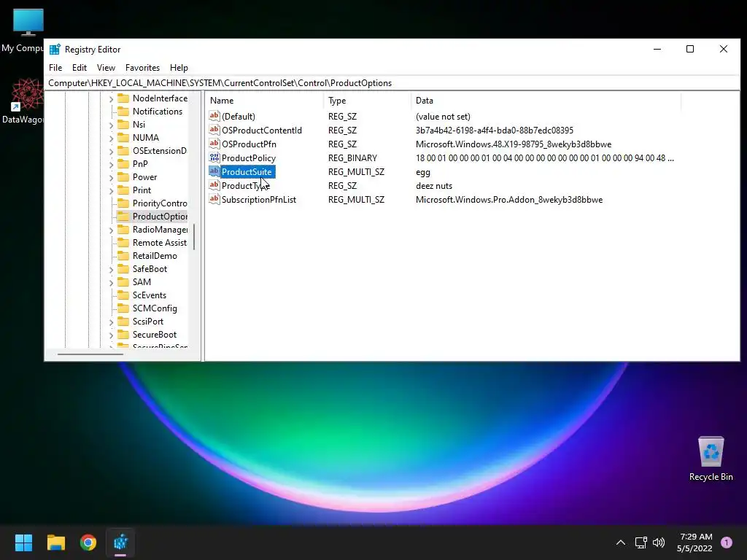Viewport: 747px width, 560px height.
Task: Select the SubscriptionPfnList value name
Action: (x=259, y=200)
